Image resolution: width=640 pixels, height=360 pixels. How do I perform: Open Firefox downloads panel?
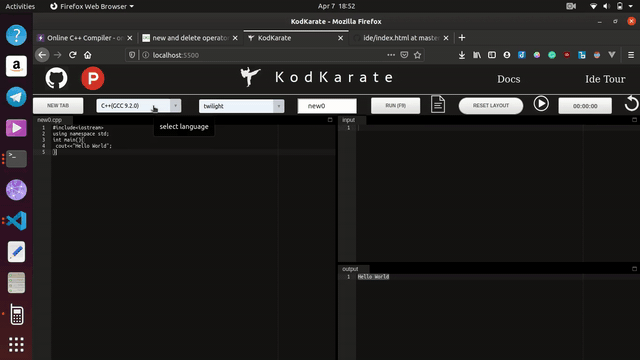click(462, 55)
